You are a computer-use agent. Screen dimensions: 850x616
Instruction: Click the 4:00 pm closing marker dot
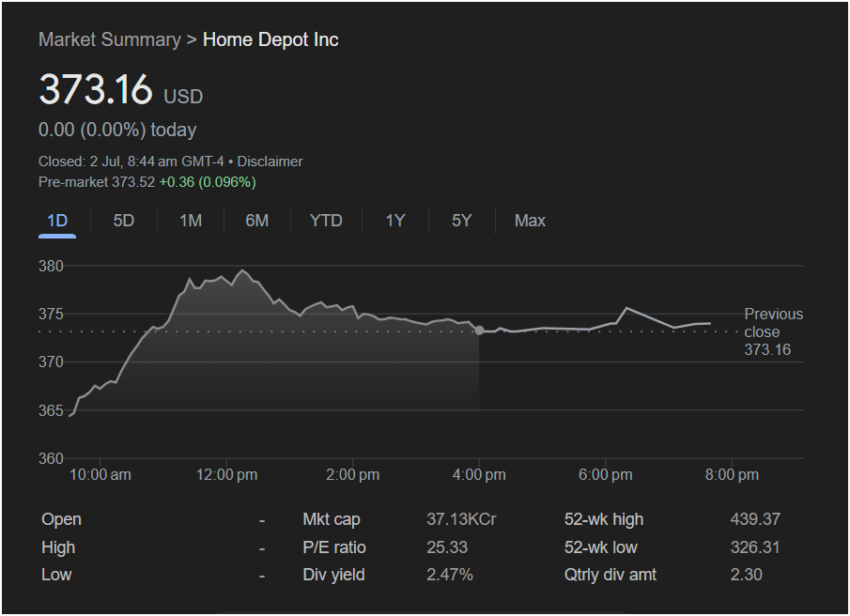(x=479, y=330)
